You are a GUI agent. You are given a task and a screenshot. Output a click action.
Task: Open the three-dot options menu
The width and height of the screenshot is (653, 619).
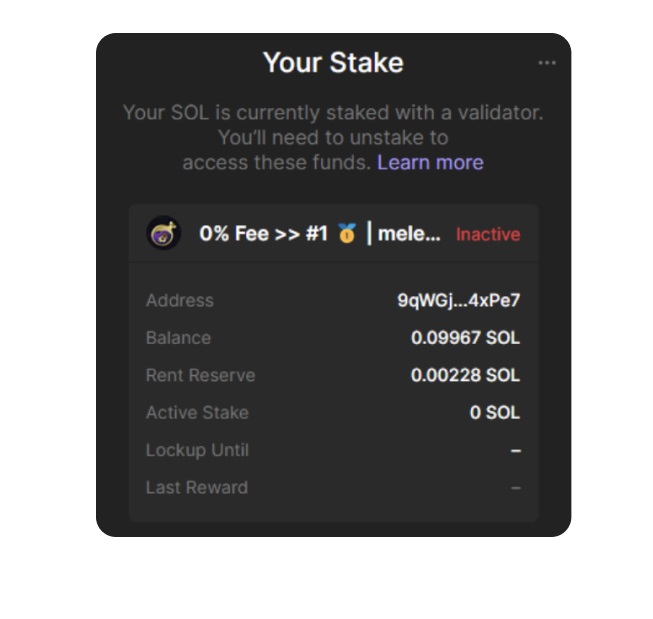coord(547,63)
